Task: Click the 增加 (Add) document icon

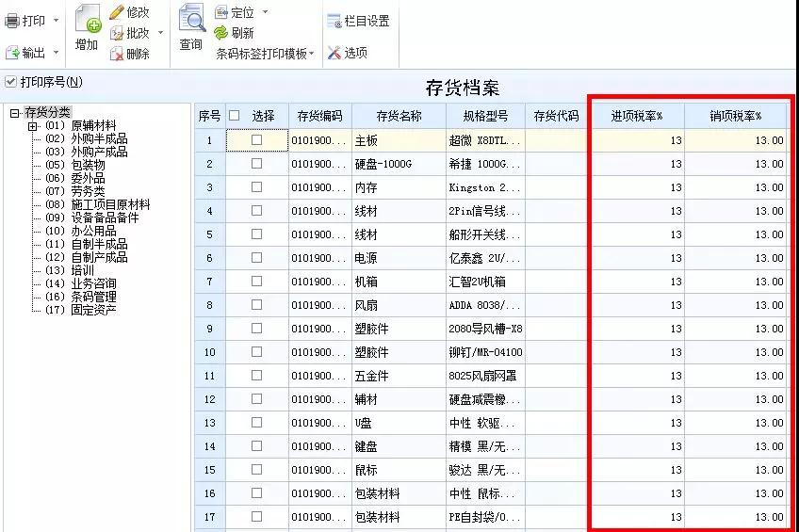Action: (87, 23)
